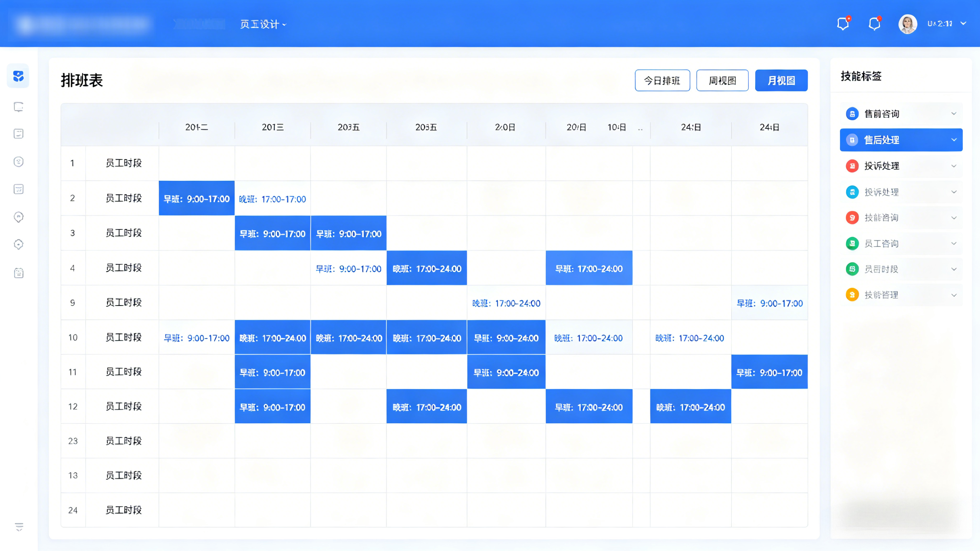Image resolution: width=980 pixels, height=551 pixels.
Task: Select the 月视图 tab
Action: [781, 80]
